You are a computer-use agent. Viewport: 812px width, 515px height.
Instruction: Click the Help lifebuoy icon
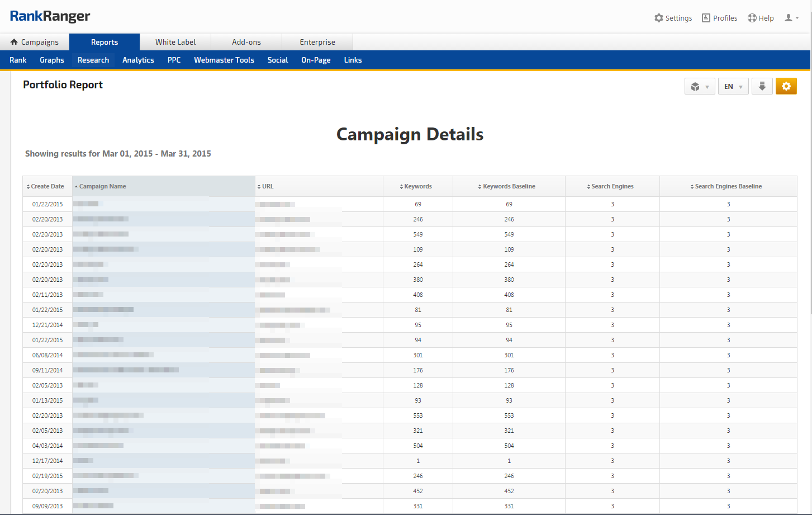click(752, 18)
